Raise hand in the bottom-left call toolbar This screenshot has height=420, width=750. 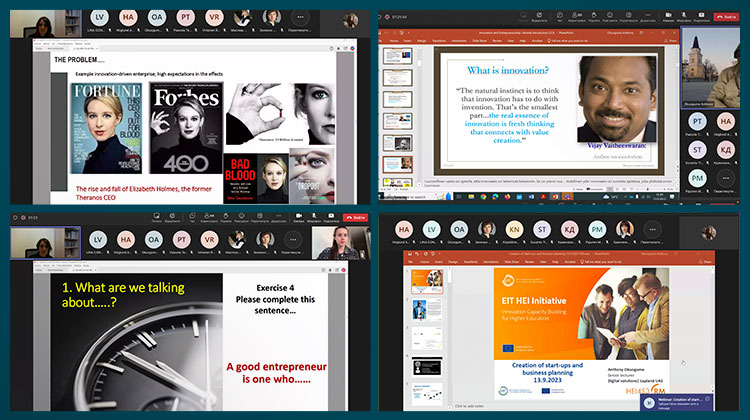pyautogui.click(x=226, y=218)
